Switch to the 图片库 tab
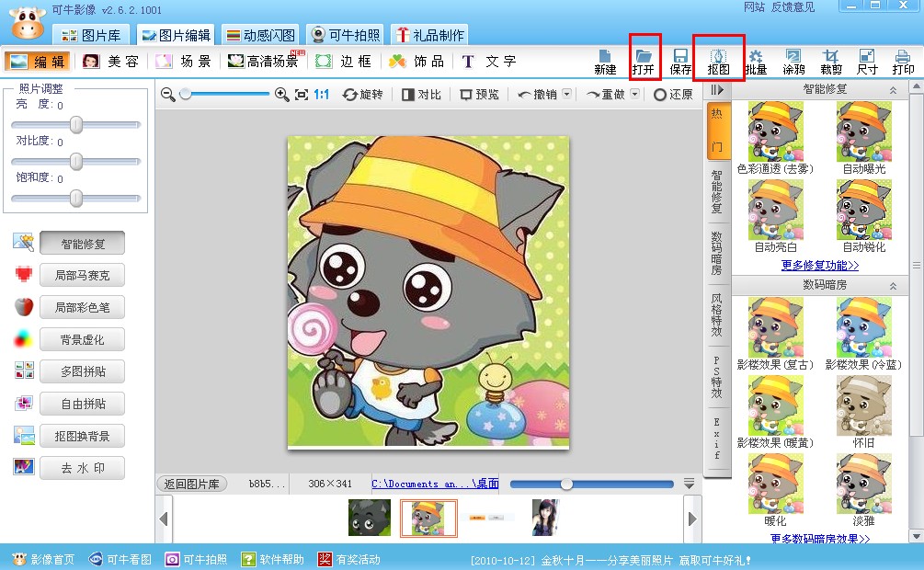 (x=91, y=35)
